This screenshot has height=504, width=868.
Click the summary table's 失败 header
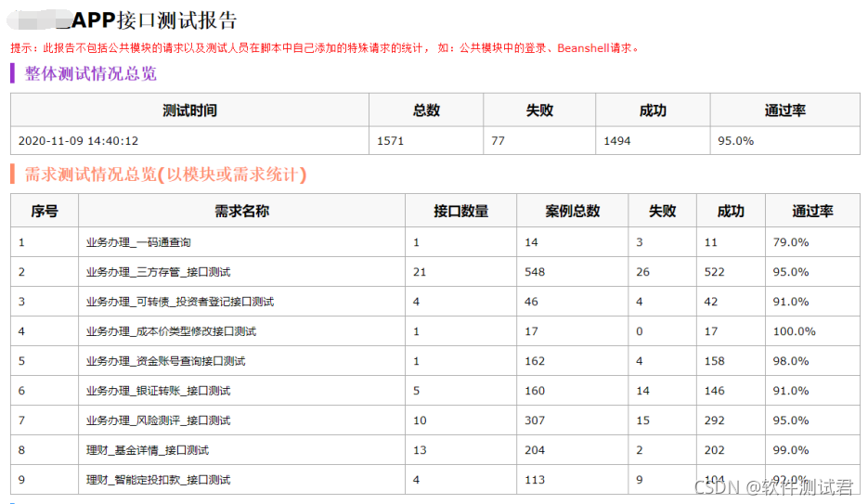[x=539, y=110]
